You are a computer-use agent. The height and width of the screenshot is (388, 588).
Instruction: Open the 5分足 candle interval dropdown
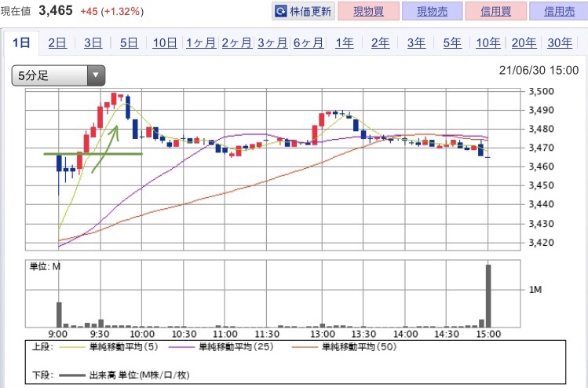pos(58,75)
